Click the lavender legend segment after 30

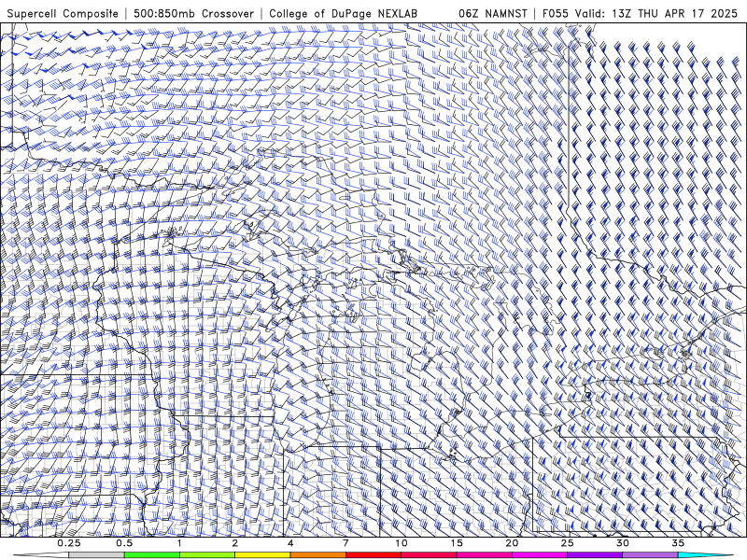point(650,555)
